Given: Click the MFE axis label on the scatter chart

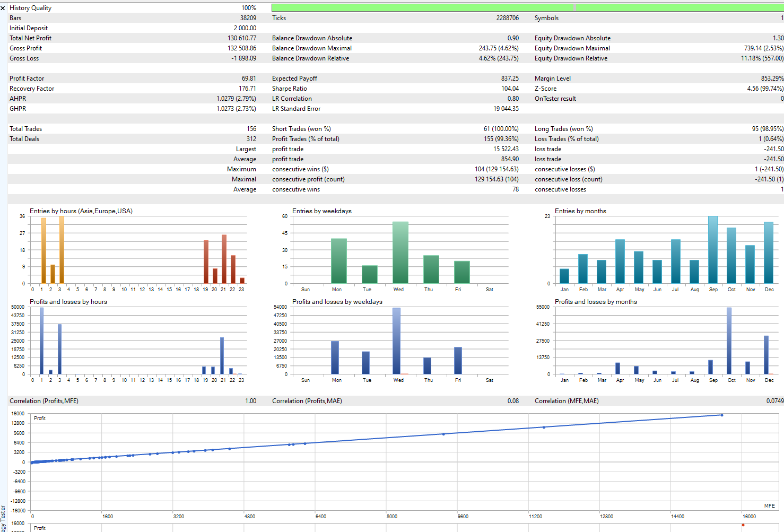Looking at the screenshot, I should pos(769,505).
